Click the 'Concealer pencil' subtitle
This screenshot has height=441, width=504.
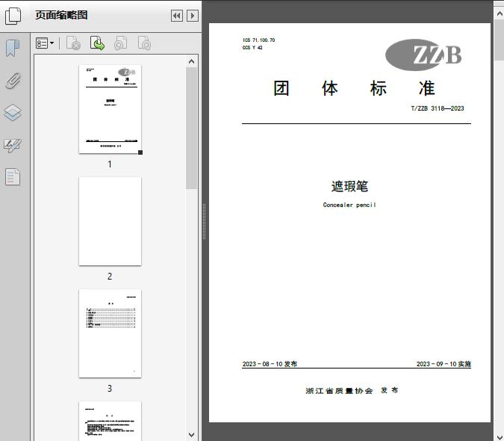pos(349,205)
